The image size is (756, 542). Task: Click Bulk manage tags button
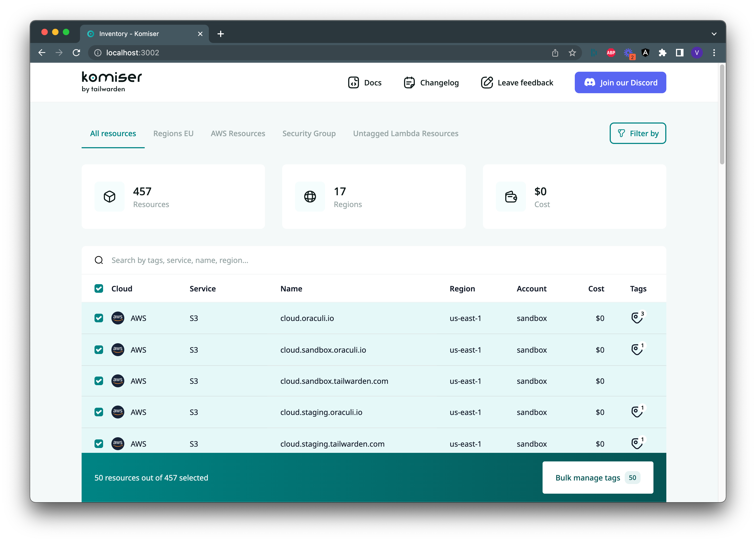click(598, 477)
